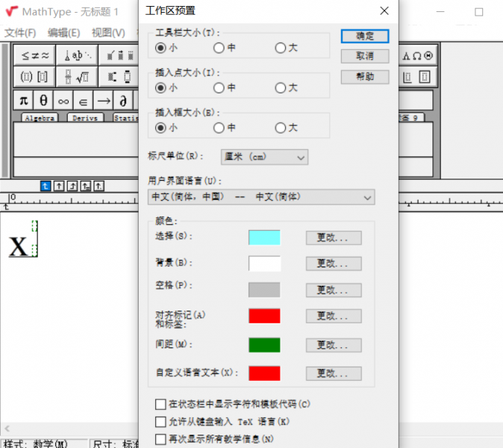This screenshot has height=448, width=503.
Task: Open the embellishments palette with primes and dots
Action: tap(119, 55)
